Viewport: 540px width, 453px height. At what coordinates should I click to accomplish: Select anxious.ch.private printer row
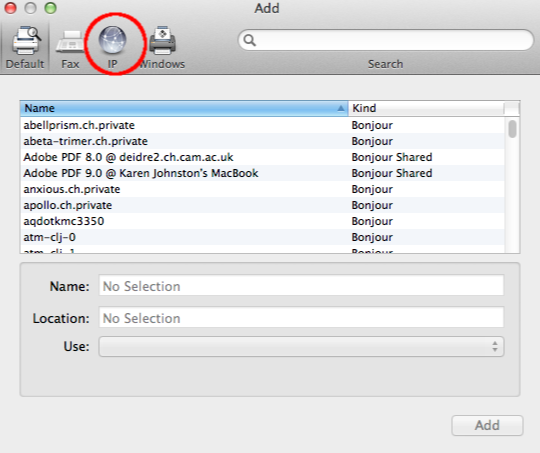[x=262, y=189]
